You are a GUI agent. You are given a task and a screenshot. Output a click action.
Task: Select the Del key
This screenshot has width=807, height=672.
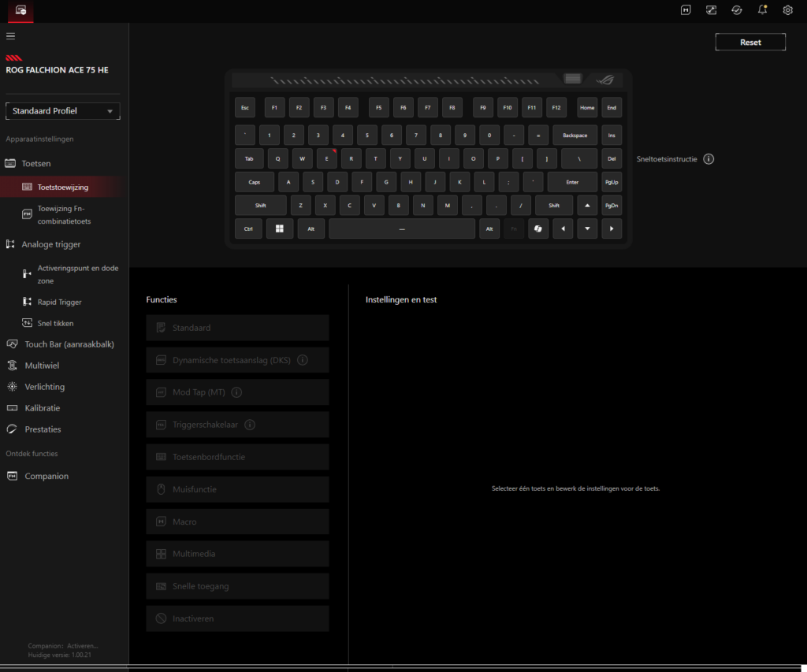point(612,158)
